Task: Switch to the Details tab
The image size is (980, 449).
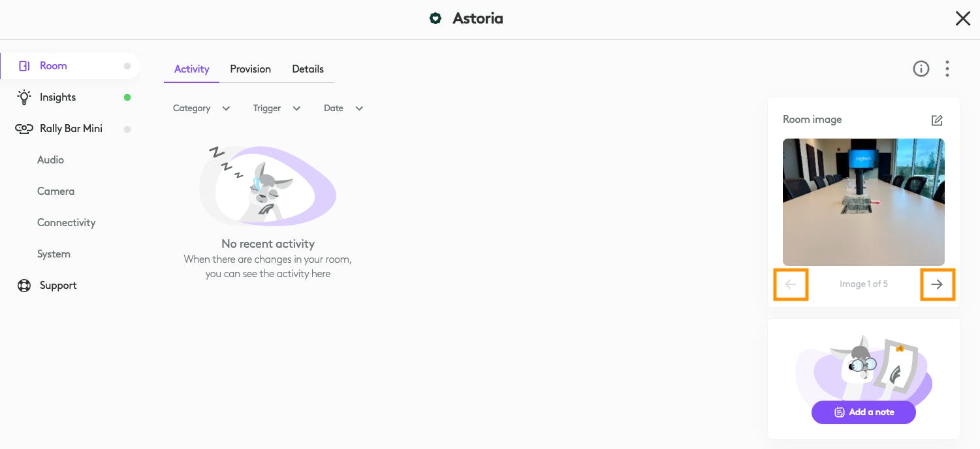Action: (308, 69)
